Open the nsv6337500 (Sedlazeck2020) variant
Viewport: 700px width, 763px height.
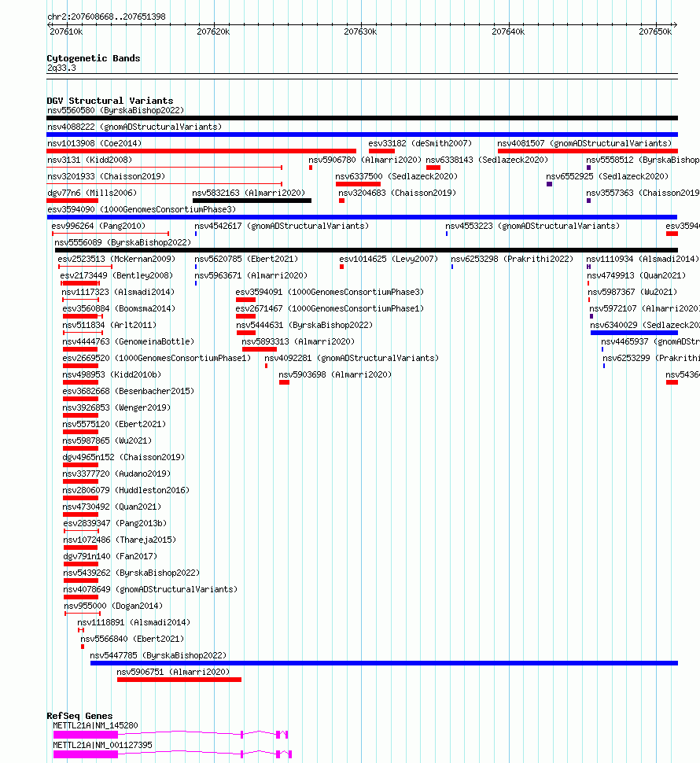pos(396,177)
